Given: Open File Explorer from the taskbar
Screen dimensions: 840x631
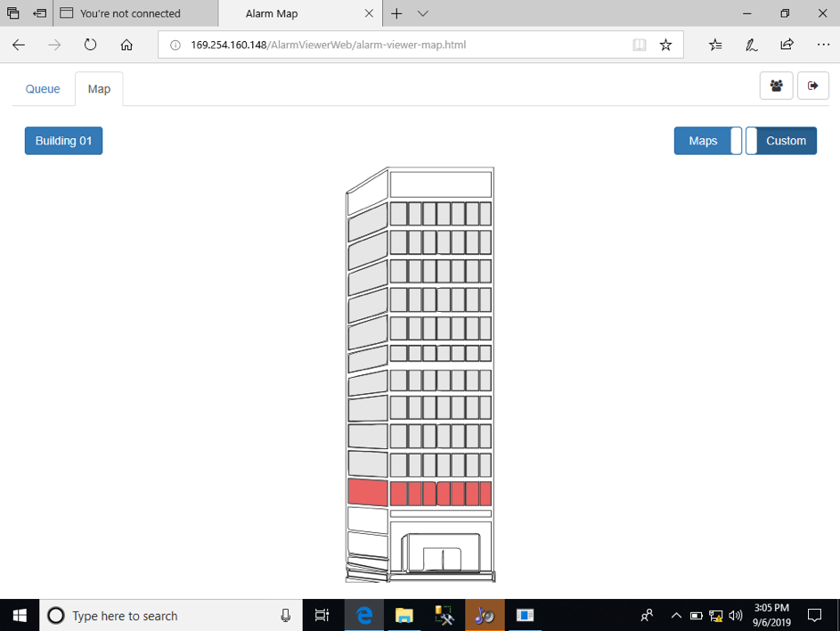Looking at the screenshot, I should click(404, 616).
